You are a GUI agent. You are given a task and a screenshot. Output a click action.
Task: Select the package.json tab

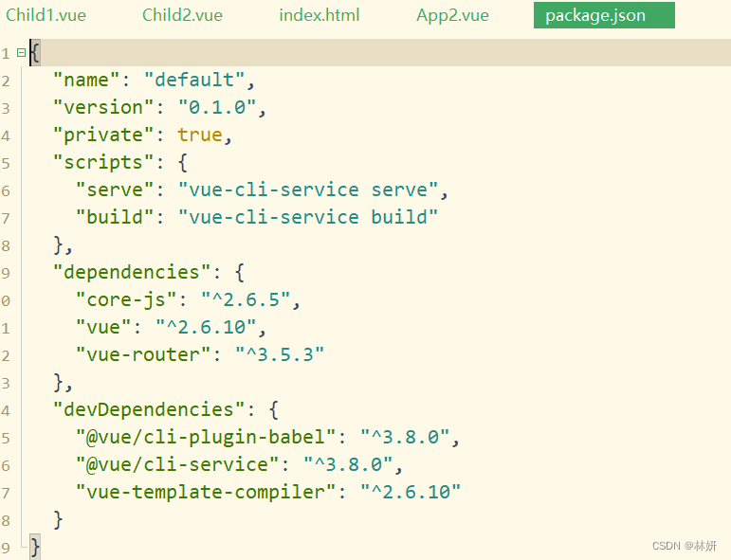click(604, 15)
